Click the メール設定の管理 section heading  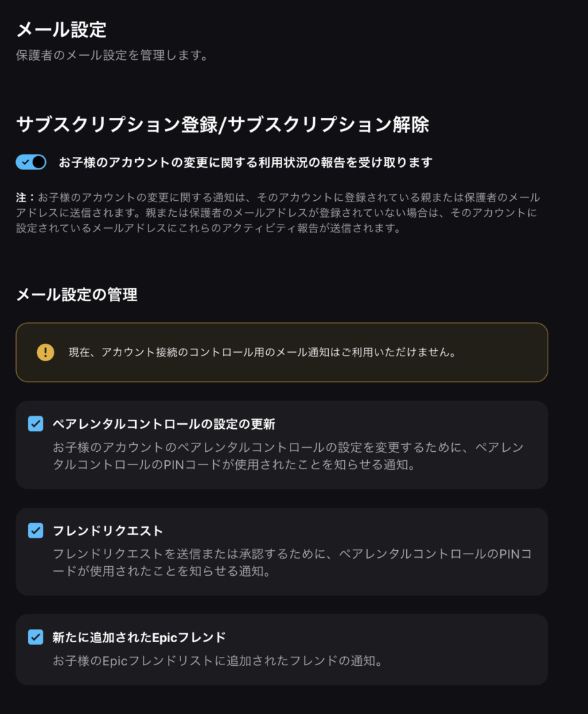click(x=77, y=295)
